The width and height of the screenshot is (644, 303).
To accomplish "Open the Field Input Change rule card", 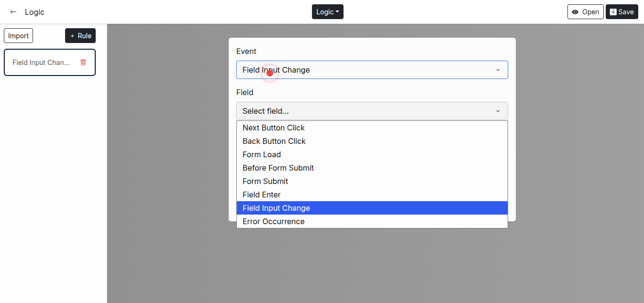I will coord(41,63).
